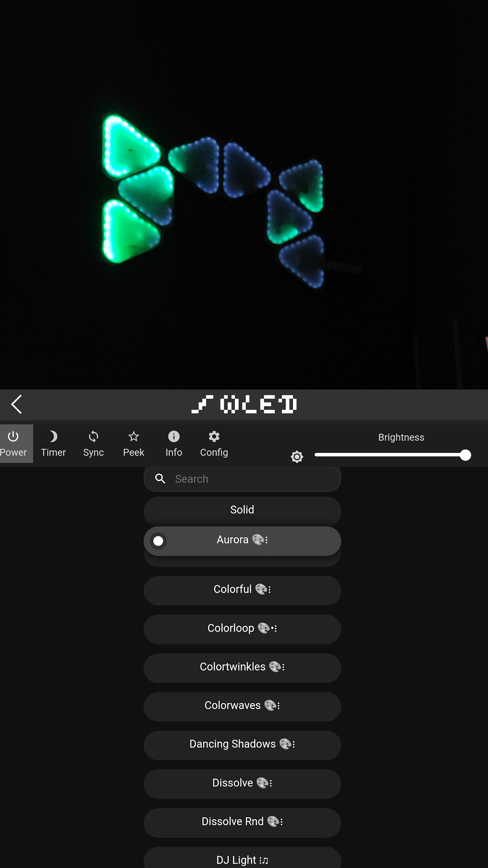Click the brightness sun icon

tap(297, 457)
